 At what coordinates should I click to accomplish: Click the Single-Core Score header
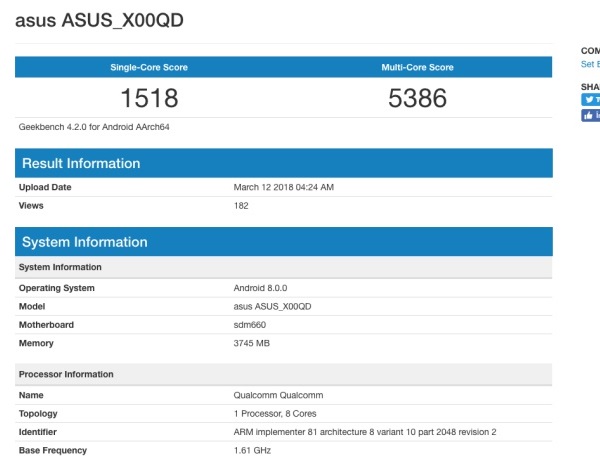tap(149, 67)
